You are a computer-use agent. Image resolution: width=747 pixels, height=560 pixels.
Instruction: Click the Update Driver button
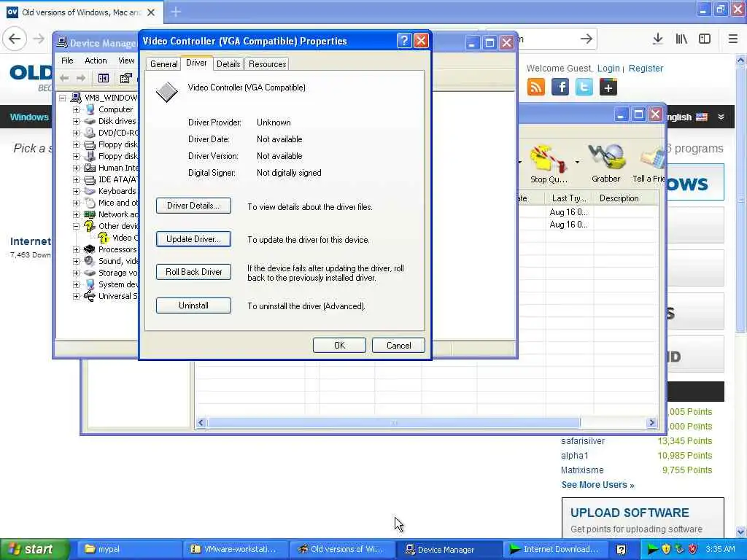pyautogui.click(x=193, y=239)
